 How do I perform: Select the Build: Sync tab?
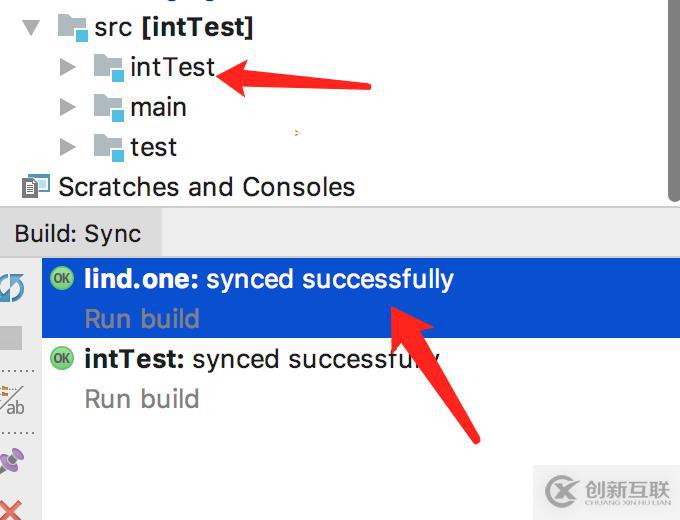tap(78, 234)
